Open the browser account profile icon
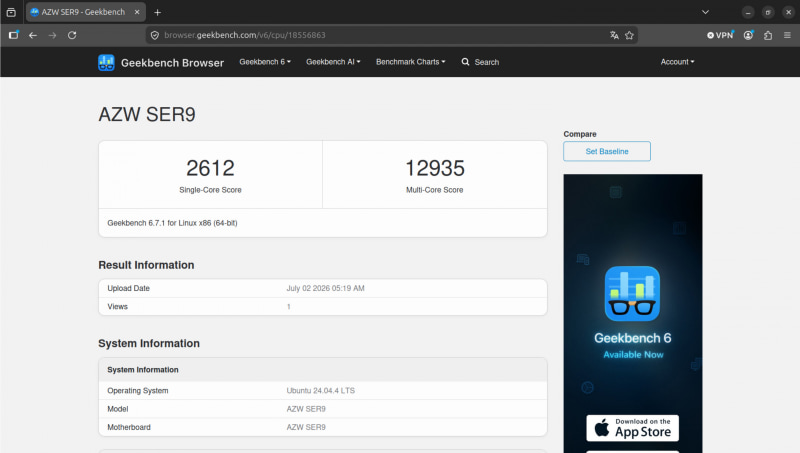The width and height of the screenshot is (800, 453). coord(748,35)
